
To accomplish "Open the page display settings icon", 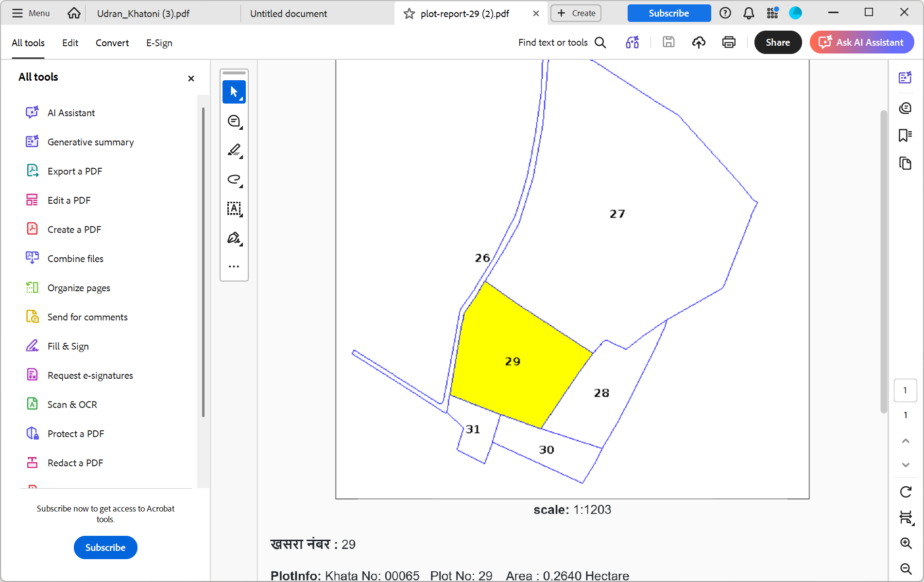I will [907, 517].
